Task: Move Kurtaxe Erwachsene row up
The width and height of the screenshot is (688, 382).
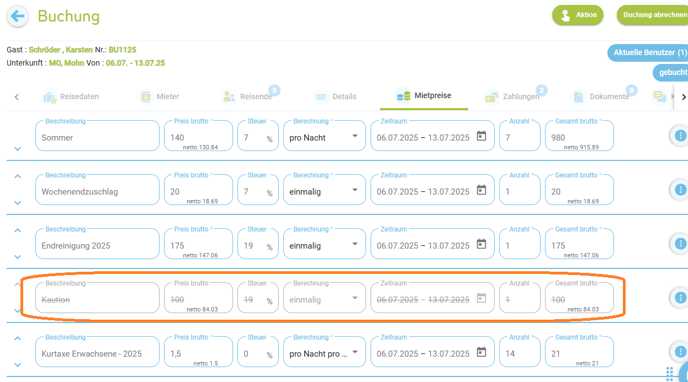Action: 18,339
